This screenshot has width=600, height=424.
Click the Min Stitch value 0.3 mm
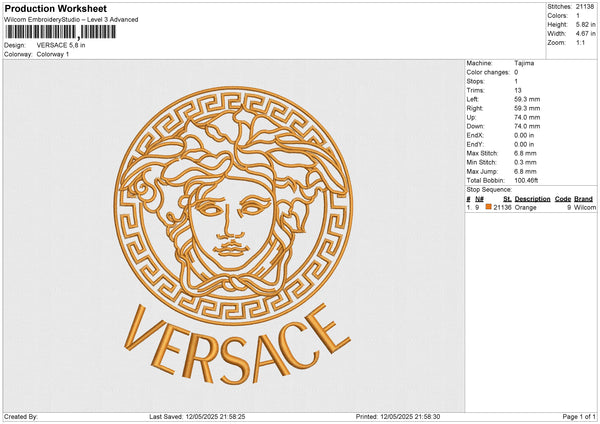click(525, 162)
